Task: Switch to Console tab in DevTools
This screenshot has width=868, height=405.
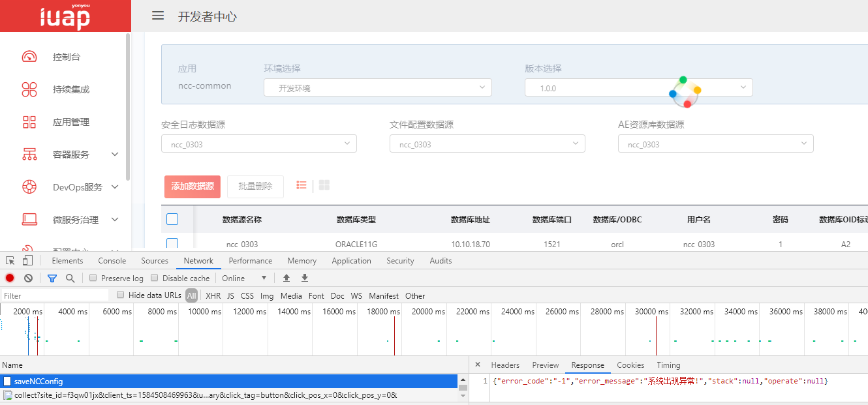Action: (x=112, y=261)
